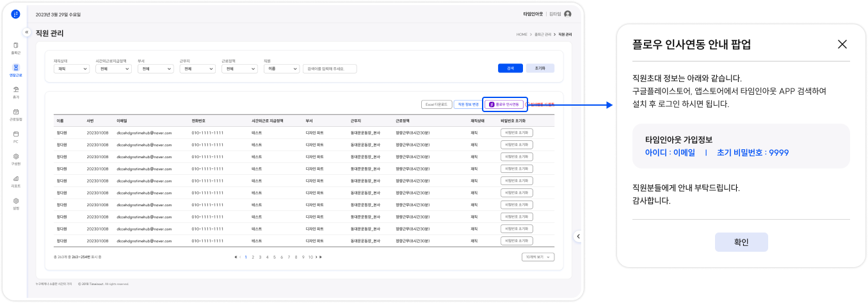868x303 pixels.
Task: Collapse the left sidebar with double-chevron
Action: pos(27,32)
